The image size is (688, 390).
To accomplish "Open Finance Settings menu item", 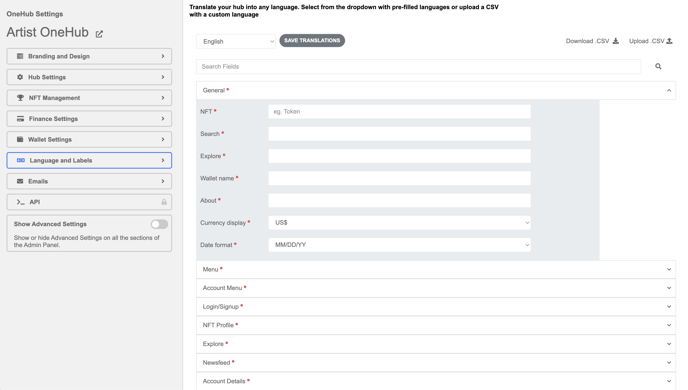I will pyautogui.click(x=89, y=119).
